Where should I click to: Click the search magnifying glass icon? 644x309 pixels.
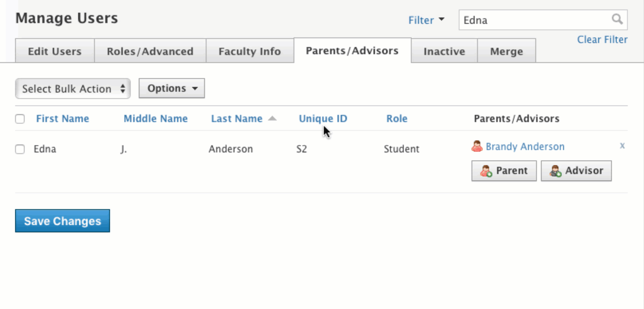point(617,20)
